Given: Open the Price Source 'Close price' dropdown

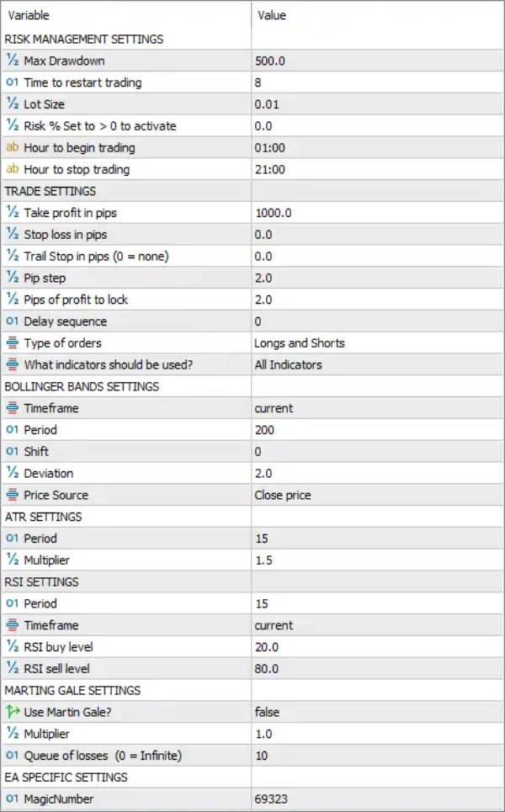Looking at the screenshot, I should (x=377, y=495).
